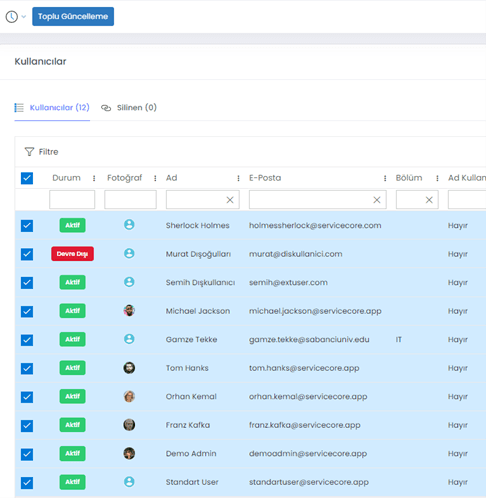Click Gamze Tekke default avatar icon
This screenshot has height=498, width=486.
pyautogui.click(x=129, y=339)
